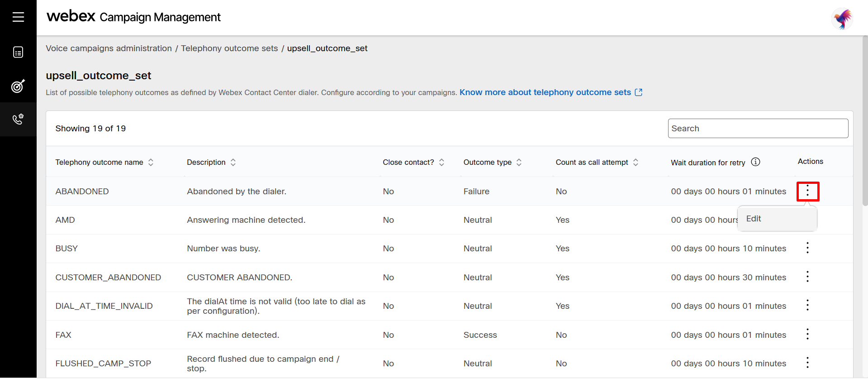Navigate to Telephony outcome sets breadcrumb
Screen dimensions: 868x379
point(229,48)
